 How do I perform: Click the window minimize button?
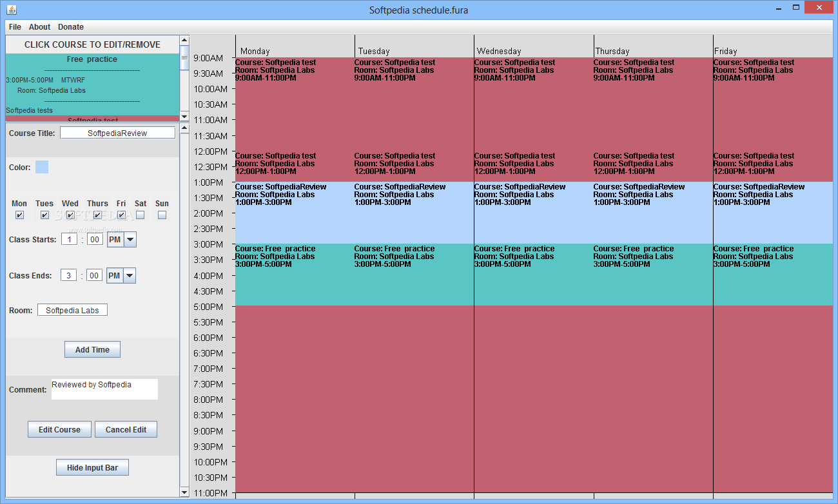coord(780,8)
